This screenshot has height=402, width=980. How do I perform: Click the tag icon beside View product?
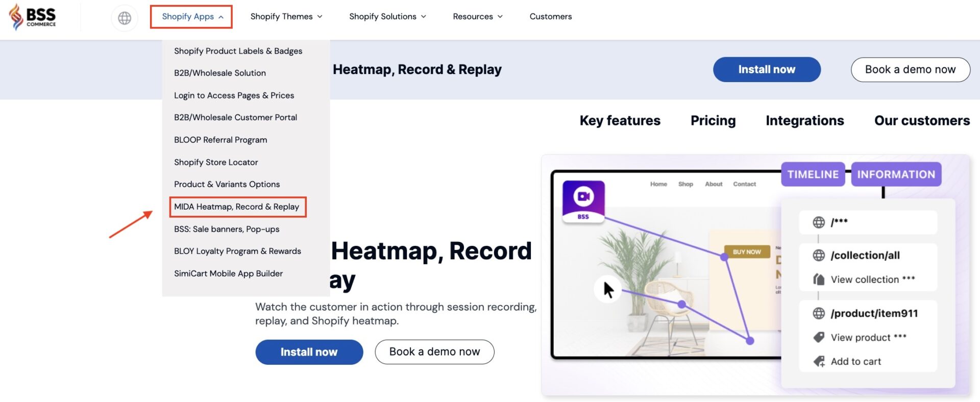tap(819, 337)
